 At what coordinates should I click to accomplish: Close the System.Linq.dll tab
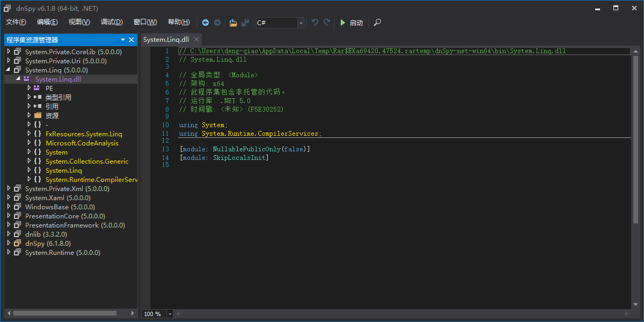(196, 39)
